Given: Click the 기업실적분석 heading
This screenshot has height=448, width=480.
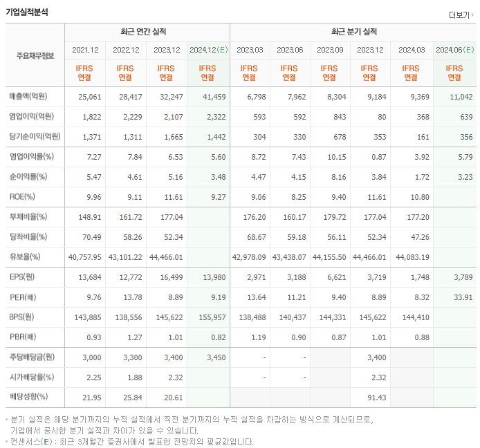Looking at the screenshot, I should click(x=27, y=12).
